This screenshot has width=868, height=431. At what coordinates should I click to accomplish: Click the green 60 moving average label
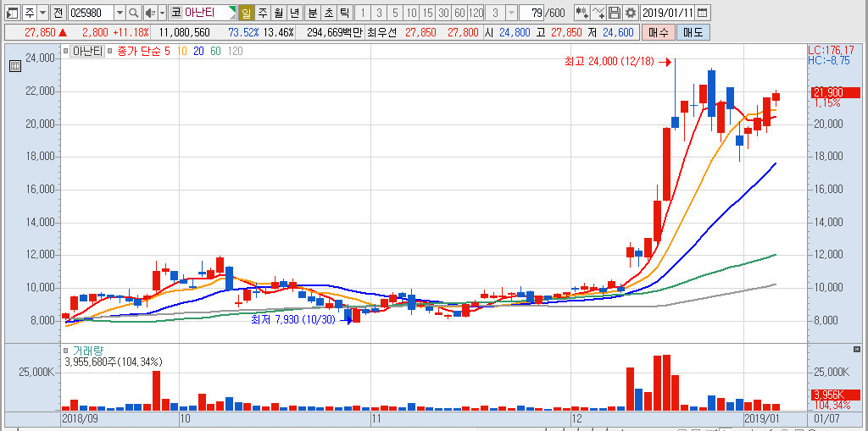216,52
